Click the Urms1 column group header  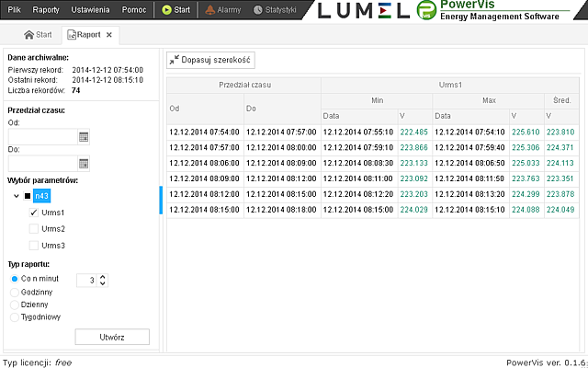pyautogui.click(x=450, y=86)
